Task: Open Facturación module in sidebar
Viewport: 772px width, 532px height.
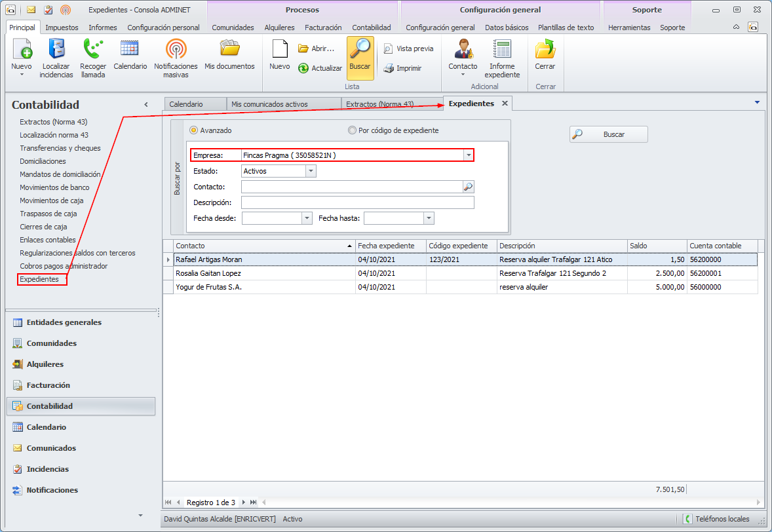Action: click(x=81, y=385)
